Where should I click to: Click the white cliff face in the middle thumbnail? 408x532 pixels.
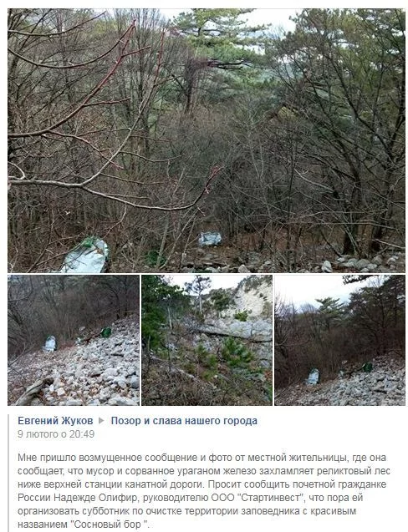(252, 302)
